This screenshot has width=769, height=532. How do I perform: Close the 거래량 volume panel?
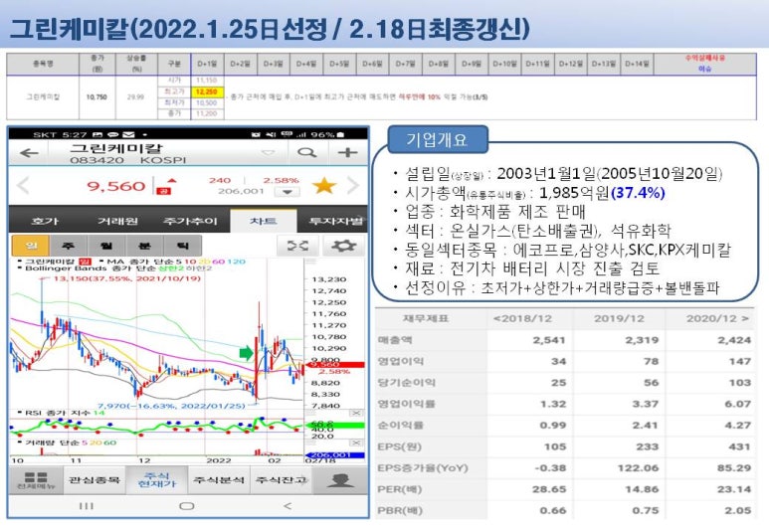(x=358, y=443)
